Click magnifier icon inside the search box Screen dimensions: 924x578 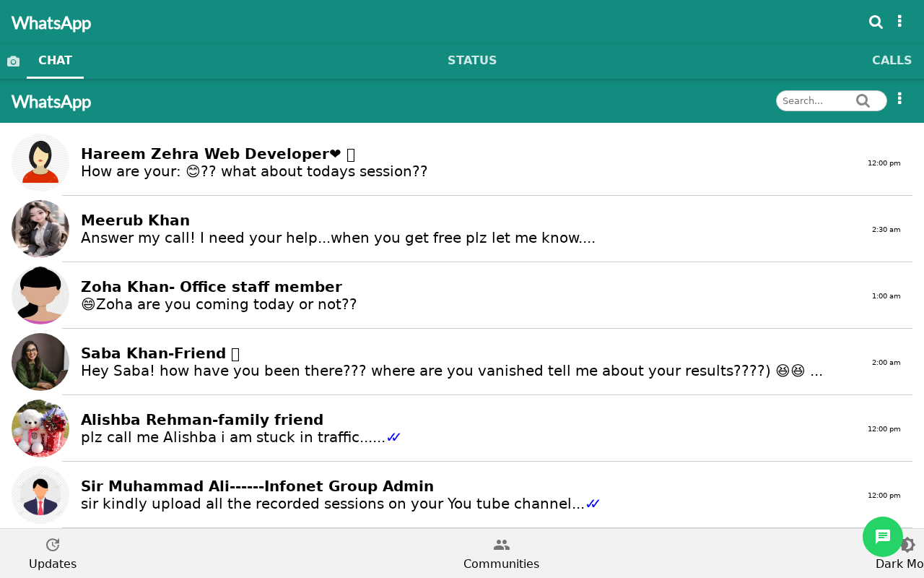(863, 101)
